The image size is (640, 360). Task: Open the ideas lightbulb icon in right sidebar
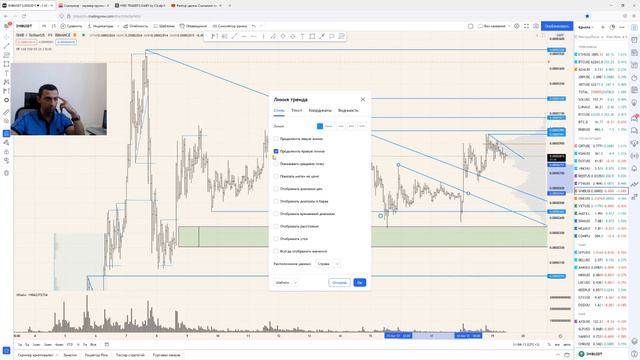(x=634, y=103)
